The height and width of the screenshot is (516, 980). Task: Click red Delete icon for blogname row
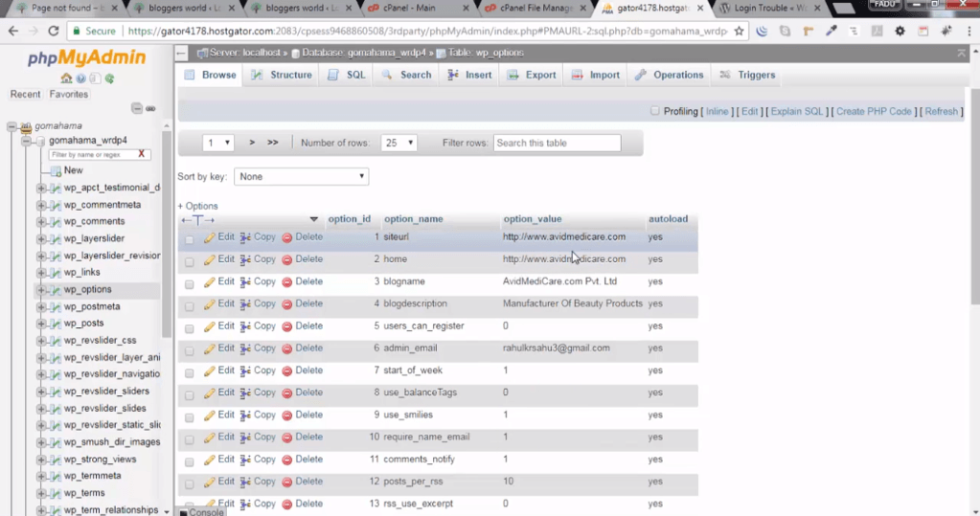tap(286, 281)
